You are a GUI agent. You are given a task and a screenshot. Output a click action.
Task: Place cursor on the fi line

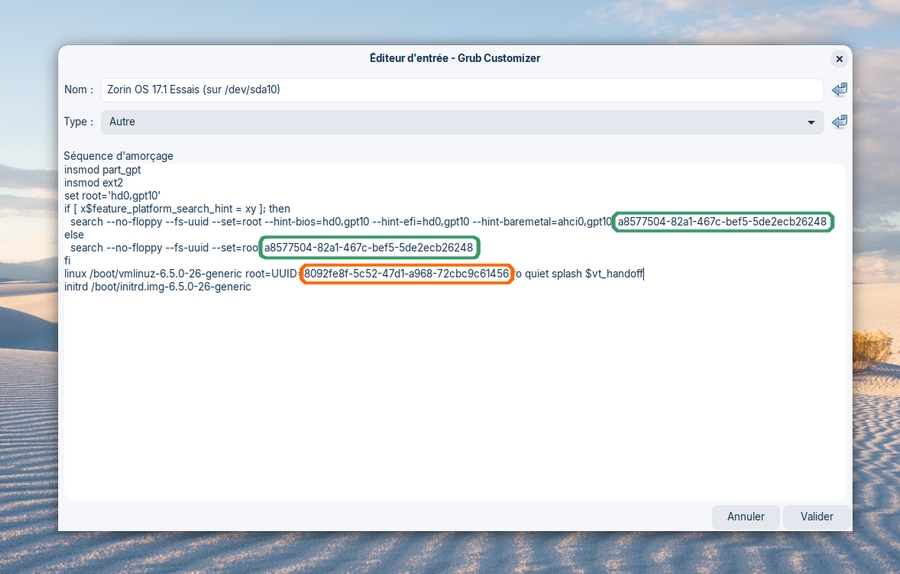(68, 260)
